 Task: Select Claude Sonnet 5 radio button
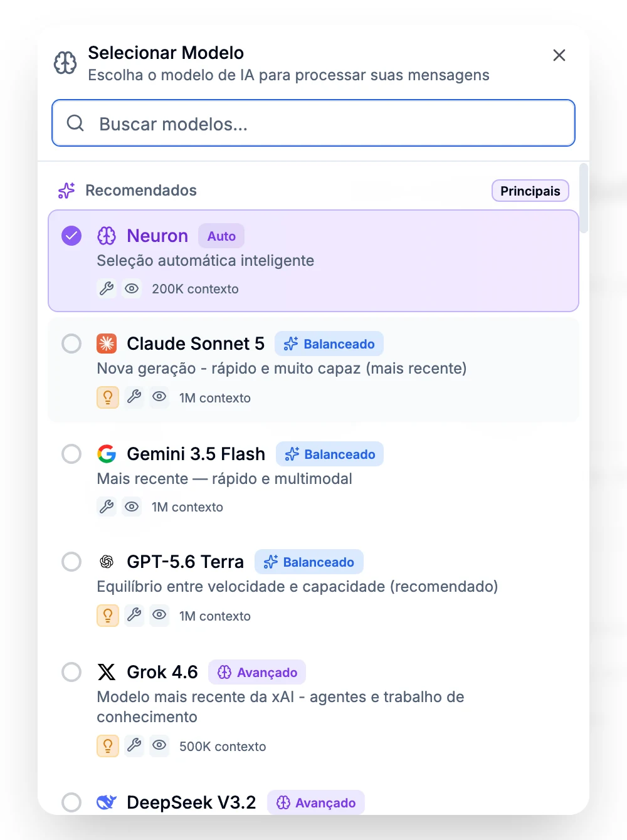pos(71,344)
